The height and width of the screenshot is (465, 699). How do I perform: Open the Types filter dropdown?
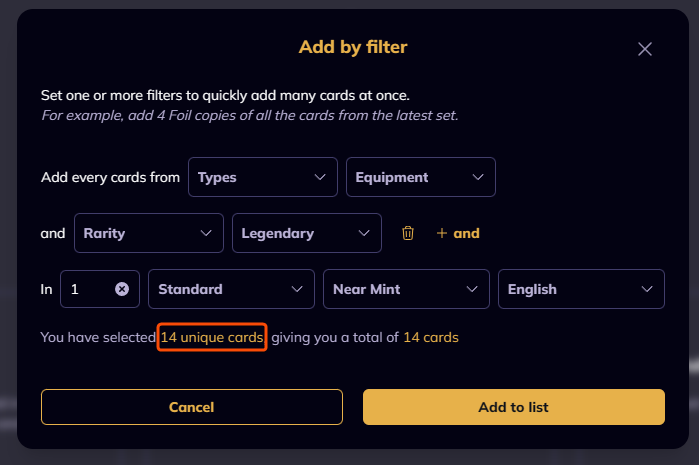coord(263,177)
